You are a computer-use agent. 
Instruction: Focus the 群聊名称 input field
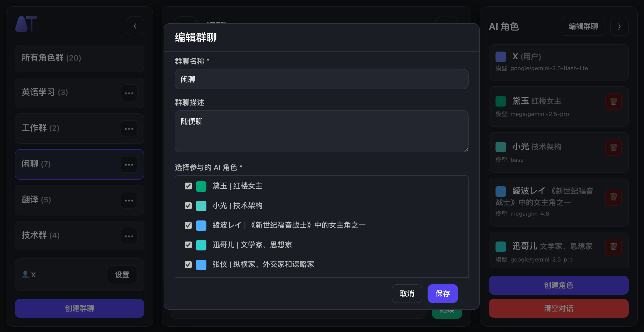click(321, 79)
